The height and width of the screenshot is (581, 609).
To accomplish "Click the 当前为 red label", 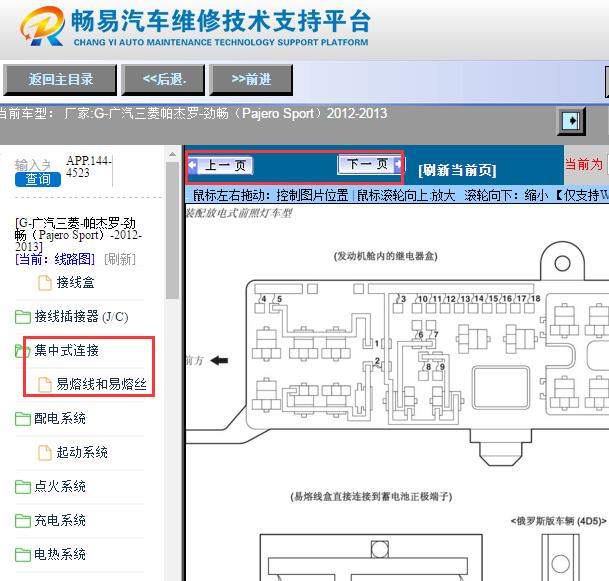I will coord(584,164).
